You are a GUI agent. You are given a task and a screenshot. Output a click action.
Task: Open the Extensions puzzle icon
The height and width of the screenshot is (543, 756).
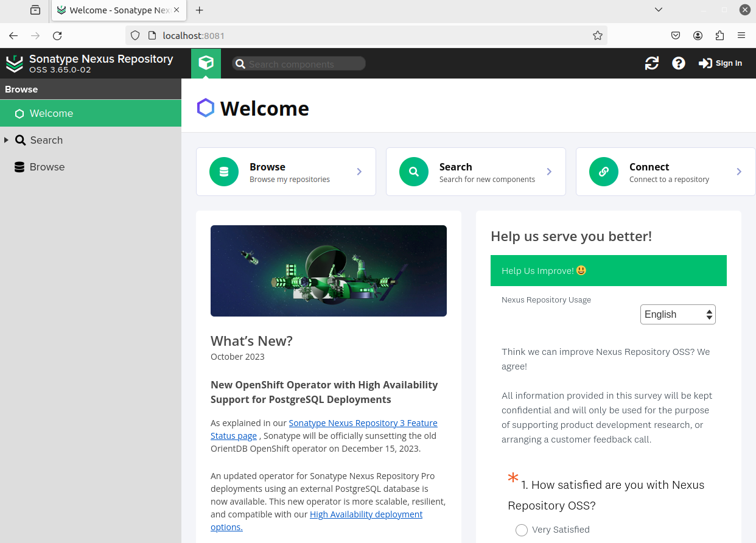(719, 35)
